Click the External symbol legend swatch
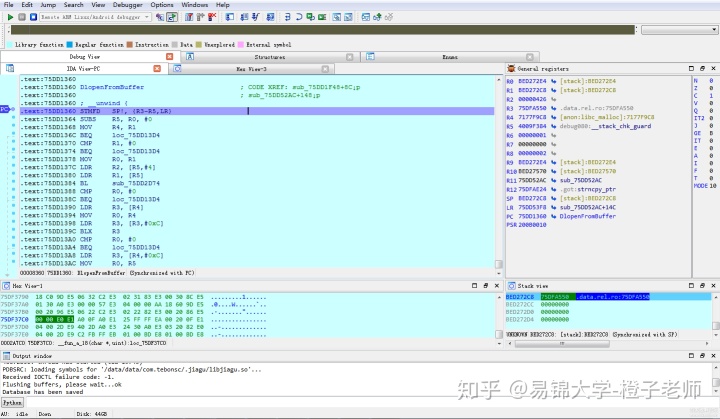 point(241,45)
